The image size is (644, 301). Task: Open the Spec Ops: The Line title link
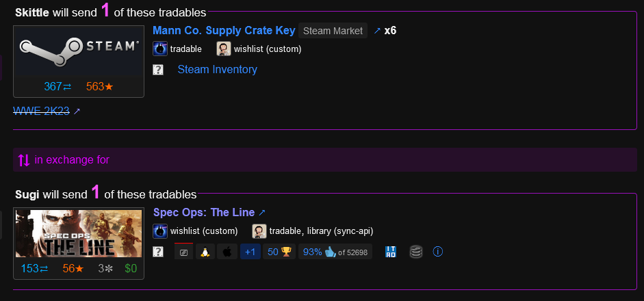204,212
